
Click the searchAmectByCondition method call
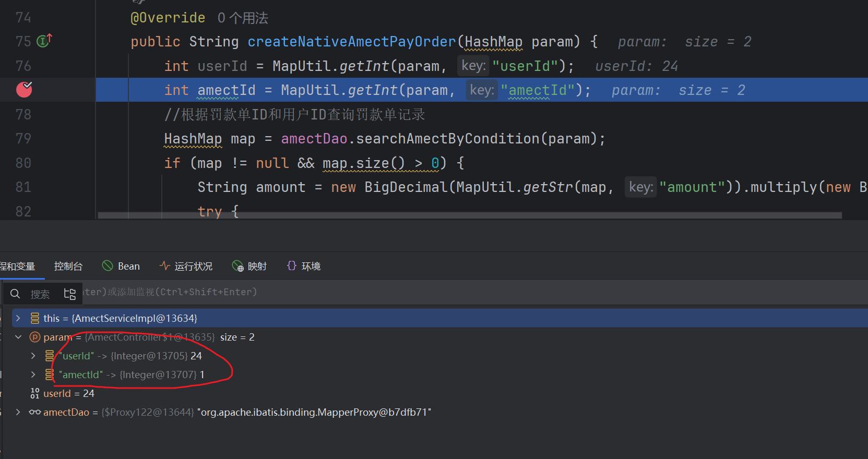click(x=448, y=139)
